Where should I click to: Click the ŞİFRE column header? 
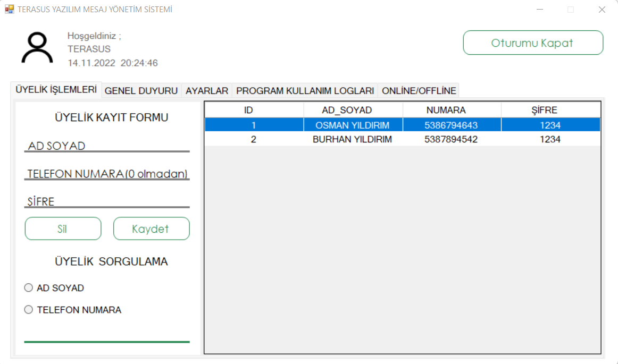click(550, 110)
